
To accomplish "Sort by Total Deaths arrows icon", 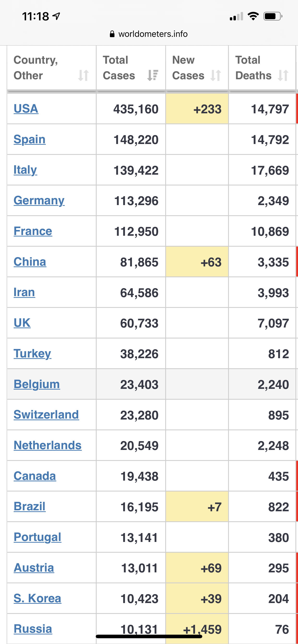I will tap(283, 75).
